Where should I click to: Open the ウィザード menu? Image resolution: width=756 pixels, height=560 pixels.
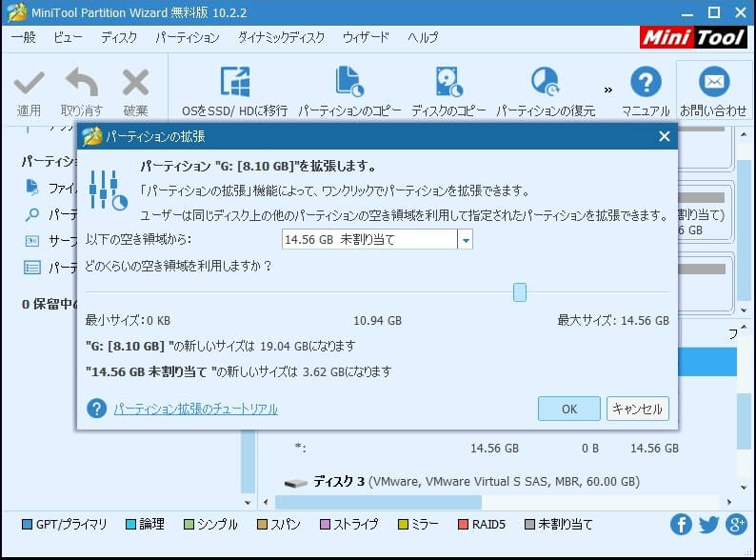[x=366, y=37]
